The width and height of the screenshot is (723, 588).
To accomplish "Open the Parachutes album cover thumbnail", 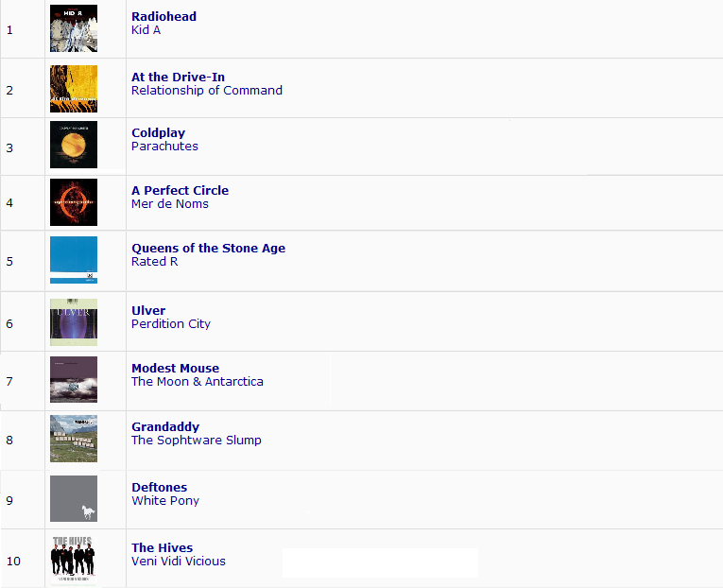I will tap(74, 145).
